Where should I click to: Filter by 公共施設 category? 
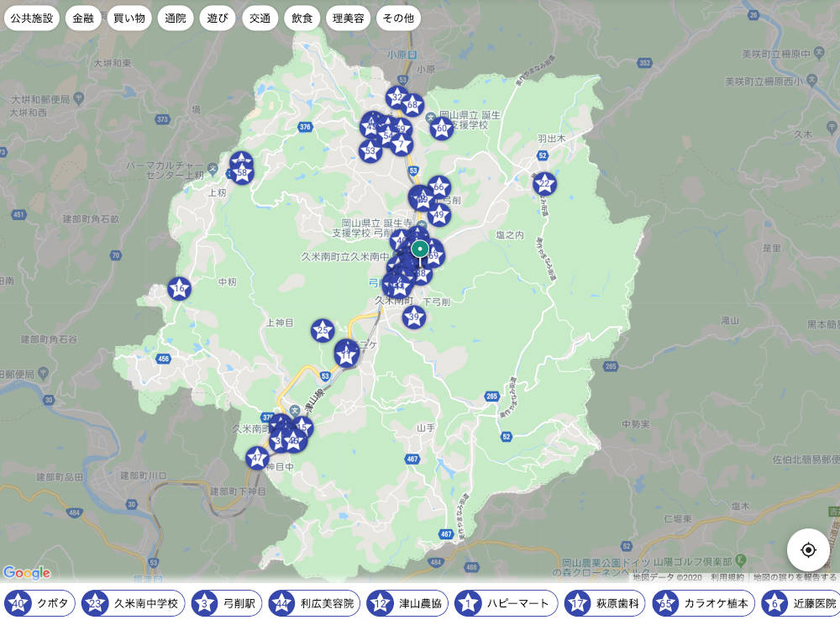32,18
